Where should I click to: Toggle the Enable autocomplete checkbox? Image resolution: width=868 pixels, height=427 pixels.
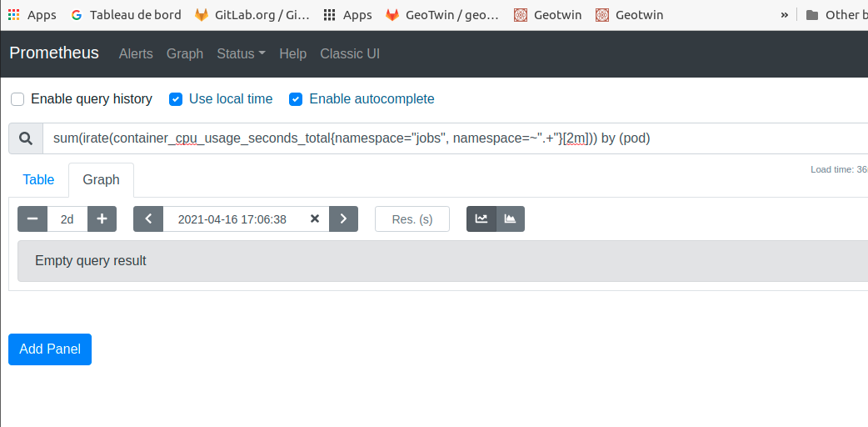click(x=296, y=99)
